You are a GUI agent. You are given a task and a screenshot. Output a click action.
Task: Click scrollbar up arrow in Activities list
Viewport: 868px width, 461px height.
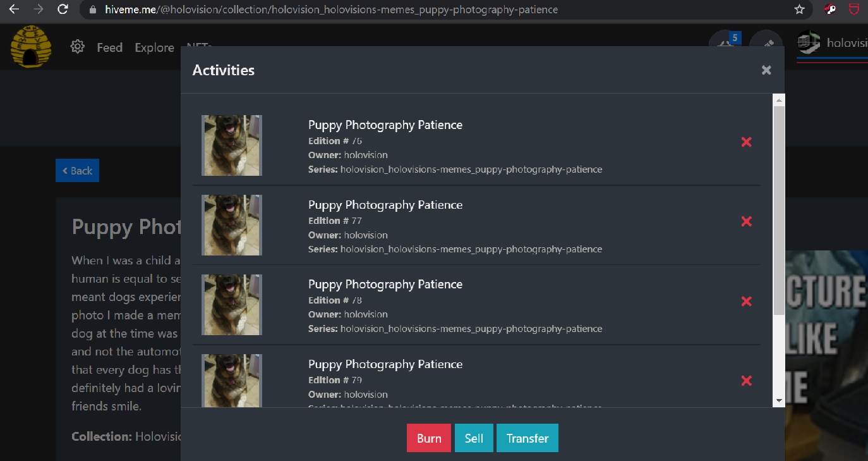[x=779, y=100]
